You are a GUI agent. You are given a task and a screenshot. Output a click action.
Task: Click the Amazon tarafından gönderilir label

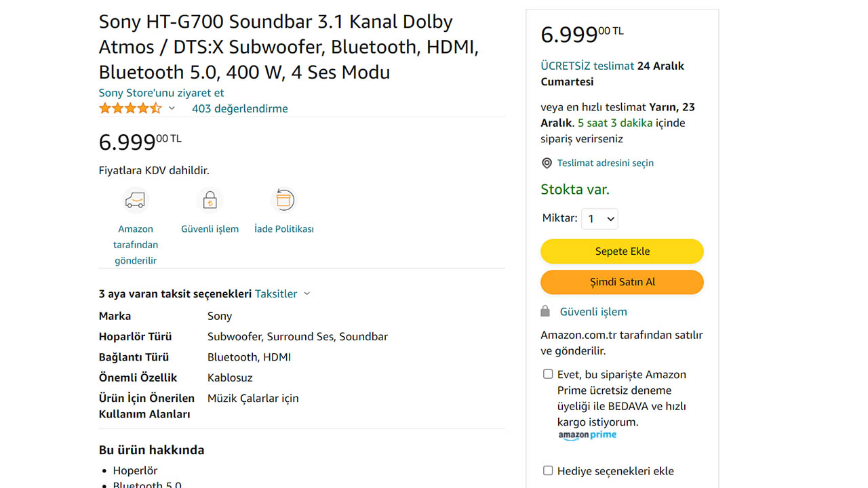[x=136, y=245]
